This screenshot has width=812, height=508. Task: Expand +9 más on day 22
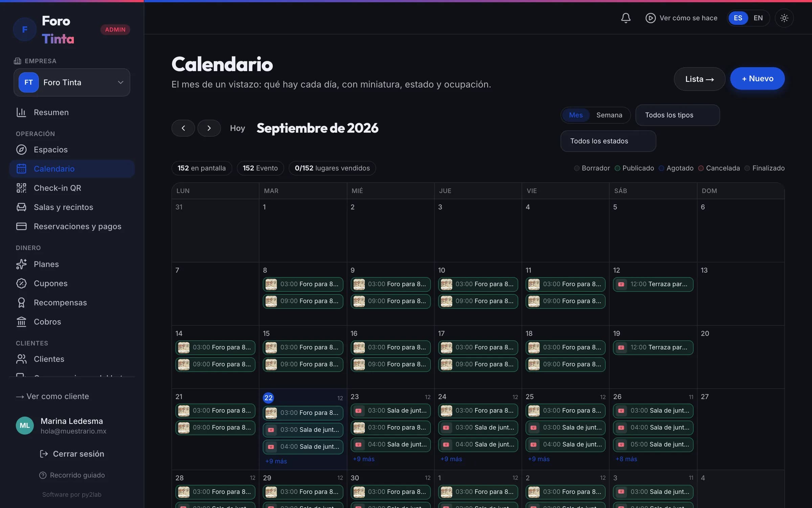(x=276, y=461)
